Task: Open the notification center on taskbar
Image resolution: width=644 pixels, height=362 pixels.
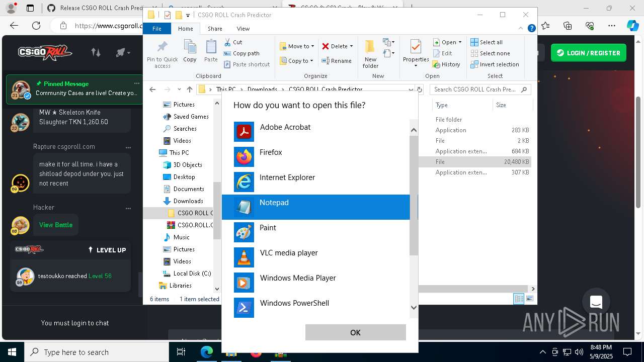Action: tap(627, 352)
